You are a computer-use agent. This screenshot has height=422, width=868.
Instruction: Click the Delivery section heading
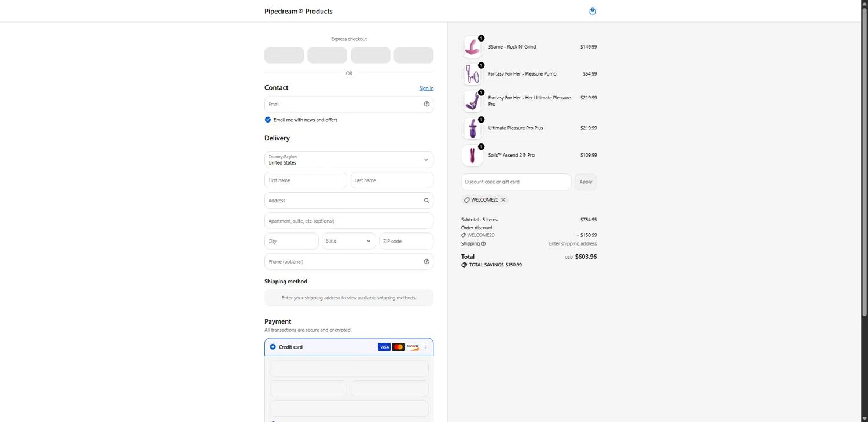tap(277, 138)
